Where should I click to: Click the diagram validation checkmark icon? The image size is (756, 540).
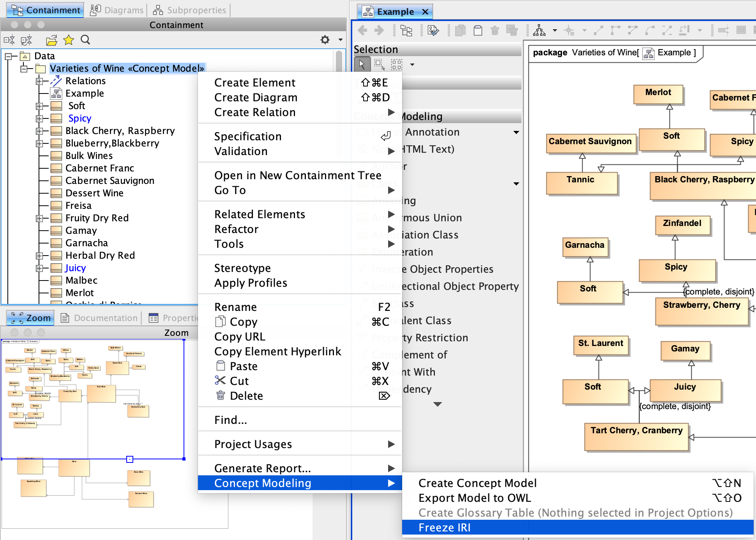433,30
